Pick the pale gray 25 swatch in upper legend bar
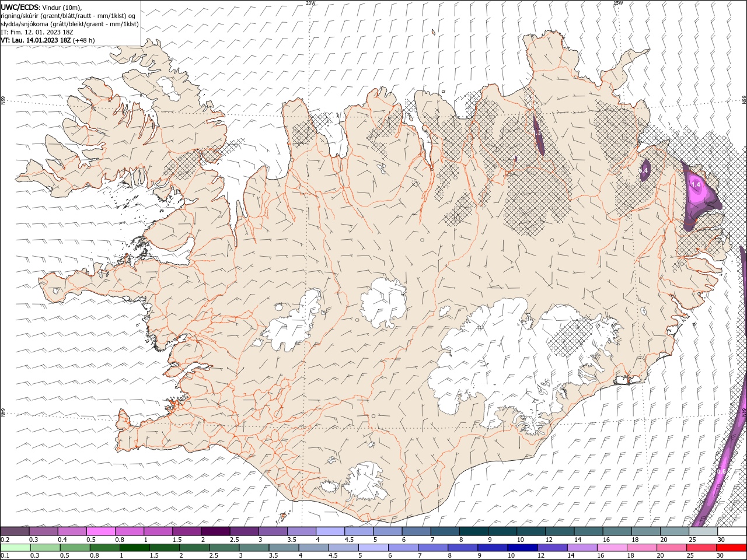The image size is (747, 560). click(703, 531)
